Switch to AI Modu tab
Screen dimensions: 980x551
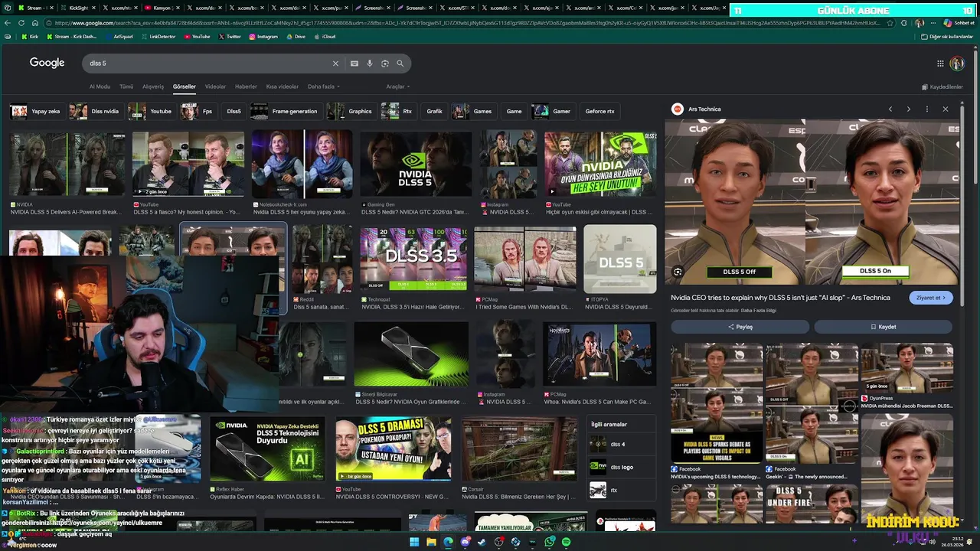[100, 86]
